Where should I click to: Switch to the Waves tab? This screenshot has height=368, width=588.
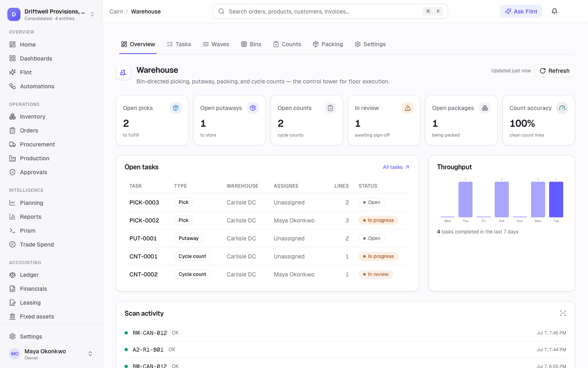(216, 44)
